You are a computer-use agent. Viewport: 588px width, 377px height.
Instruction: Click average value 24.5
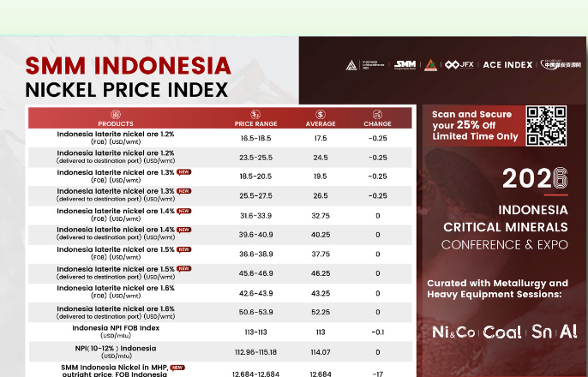click(321, 158)
